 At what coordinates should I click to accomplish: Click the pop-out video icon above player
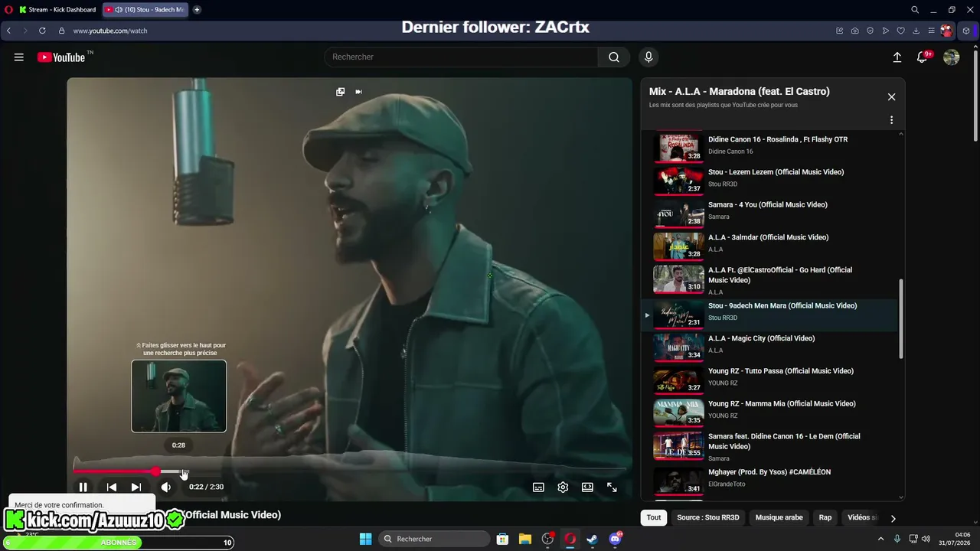coord(340,92)
